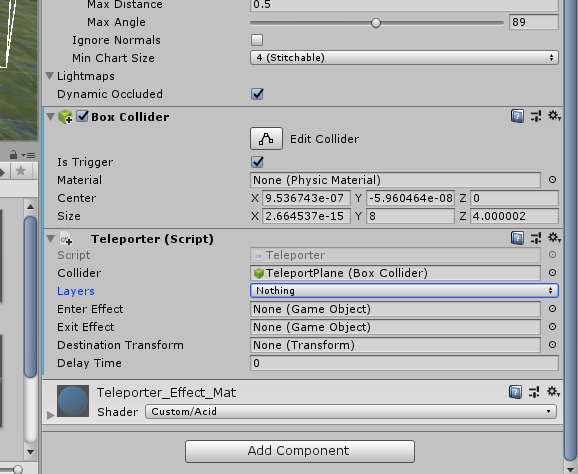Click the Add Component button
This screenshot has height=474, width=578.
(300, 451)
